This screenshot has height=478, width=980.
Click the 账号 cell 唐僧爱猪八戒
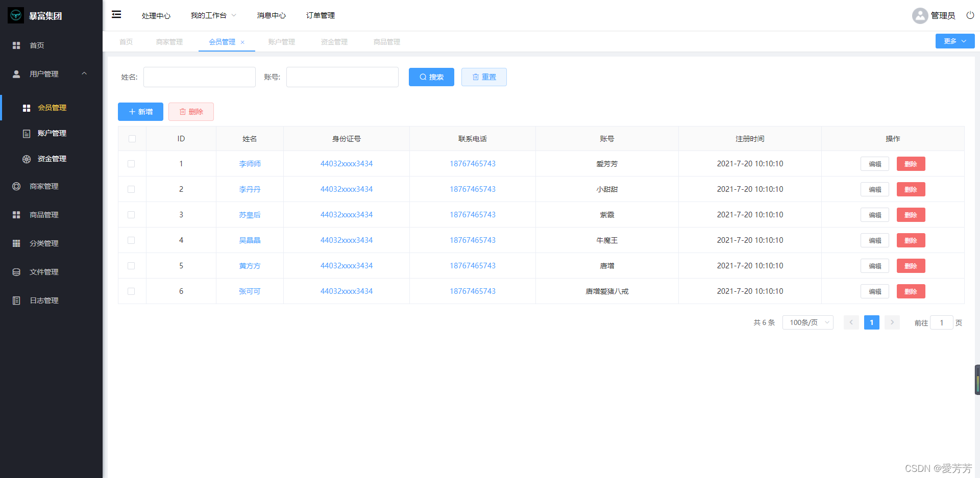(607, 291)
